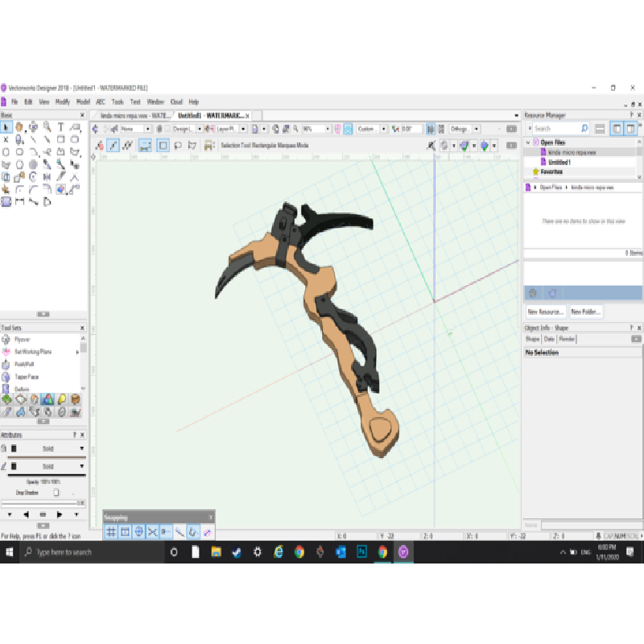Toggle Snap to Distance in Snapping palette
Viewport: 644px width, 644px height.
[x=180, y=532]
